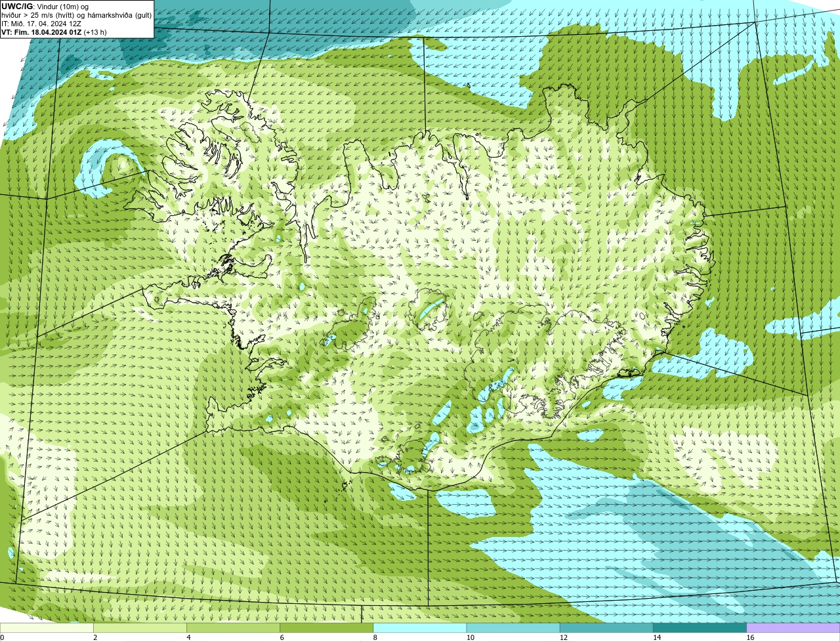The width and height of the screenshot is (840, 642).
Task: Click the pale cyan 8–10 m/s legend swatch
Action: tap(420, 628)
